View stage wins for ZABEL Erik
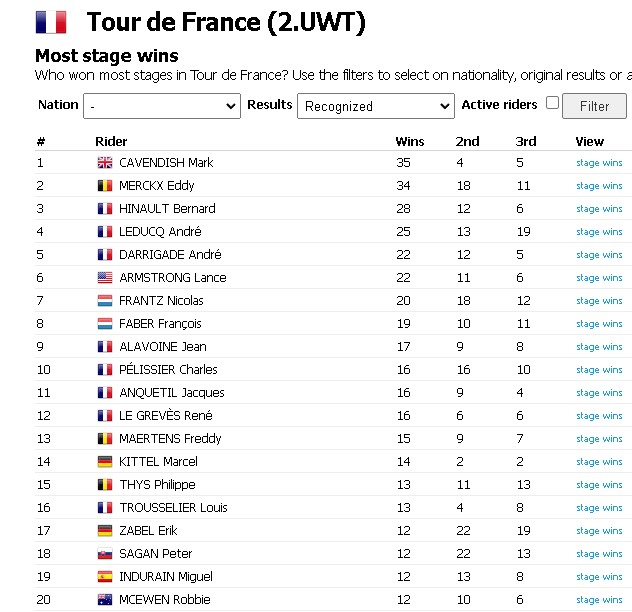Screen dimensions: 632x612 coord(599,531)
